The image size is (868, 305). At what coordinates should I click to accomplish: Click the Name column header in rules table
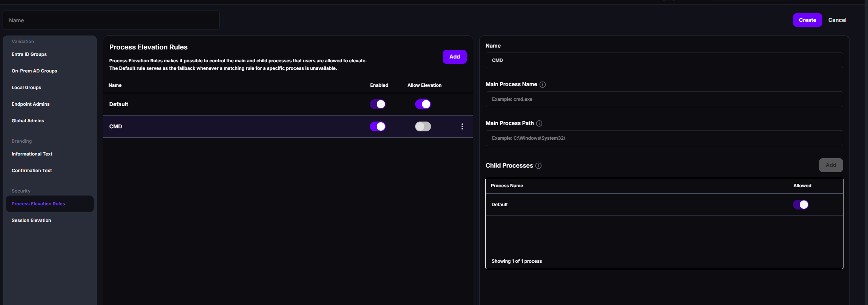pyautogui.click(x=115, y=85)
